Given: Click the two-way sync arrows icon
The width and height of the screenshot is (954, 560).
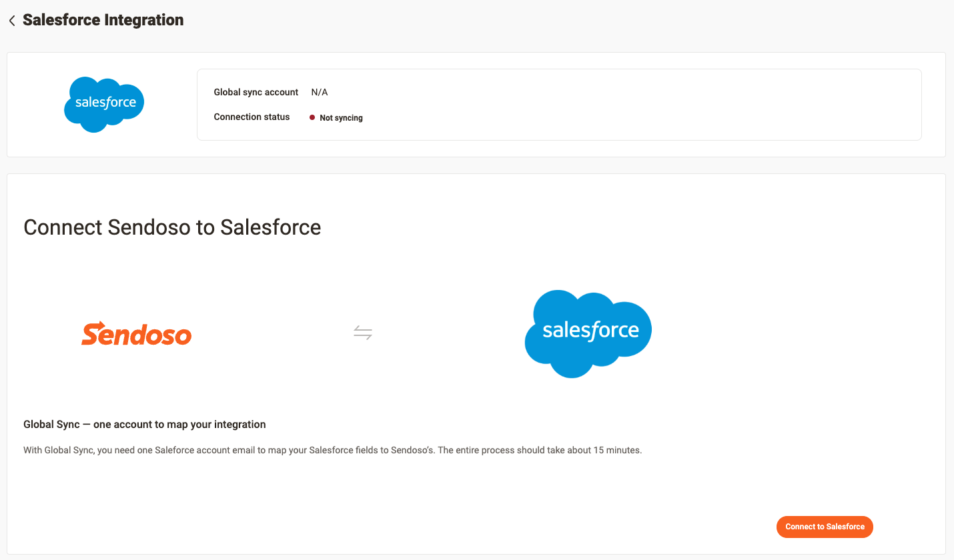Looking at the screenshot, I should tap(363, 332).
